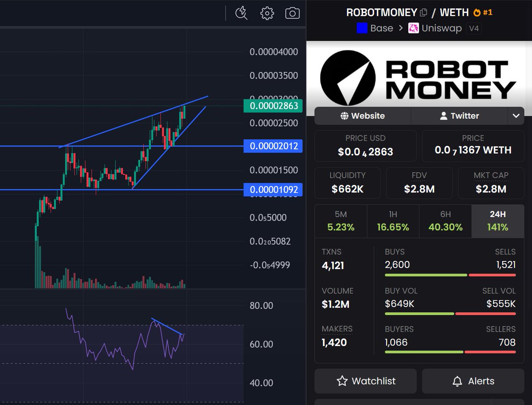Select the 1H timeframe tab

[x=393, y=221]
